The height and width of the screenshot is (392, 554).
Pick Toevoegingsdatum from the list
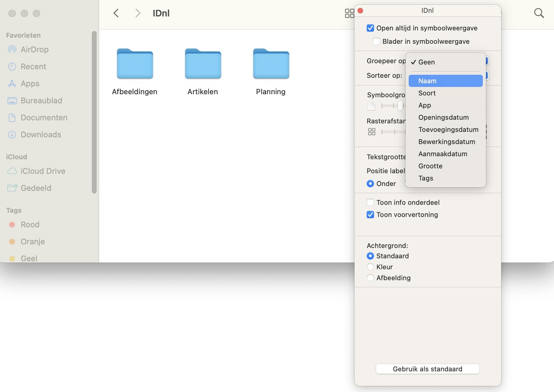pos(448,129)
